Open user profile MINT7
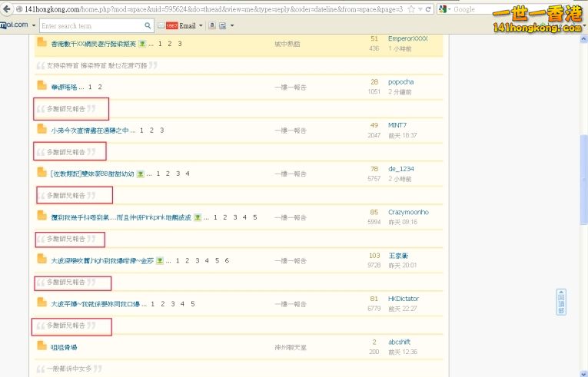Viewport: 588px width, 377px height. point(397,125)
